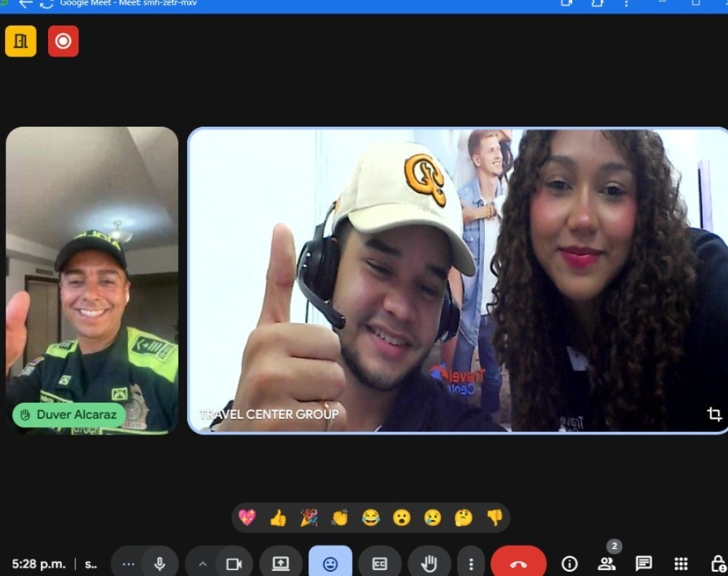Show the people participants list

click(x=606, y=564)
